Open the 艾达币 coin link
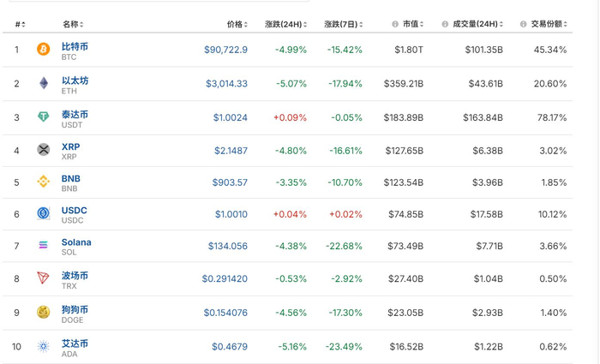 click(x=75, y=343)
